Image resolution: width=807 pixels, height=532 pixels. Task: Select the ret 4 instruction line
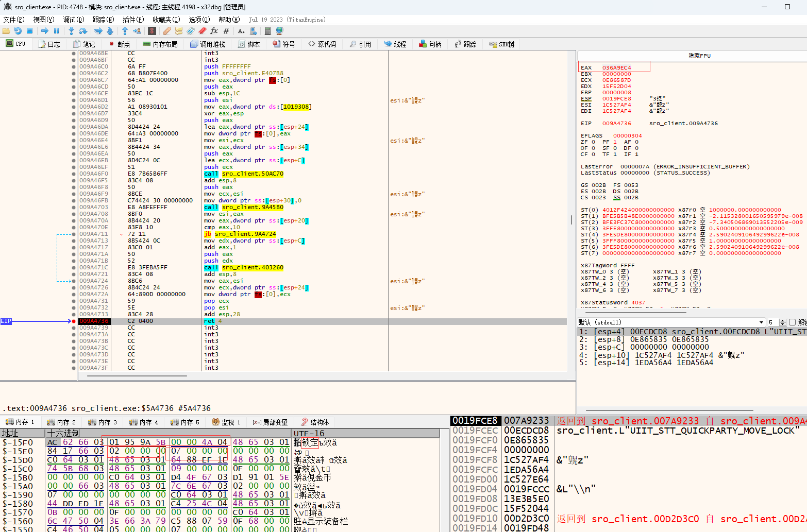pos(213,321)
